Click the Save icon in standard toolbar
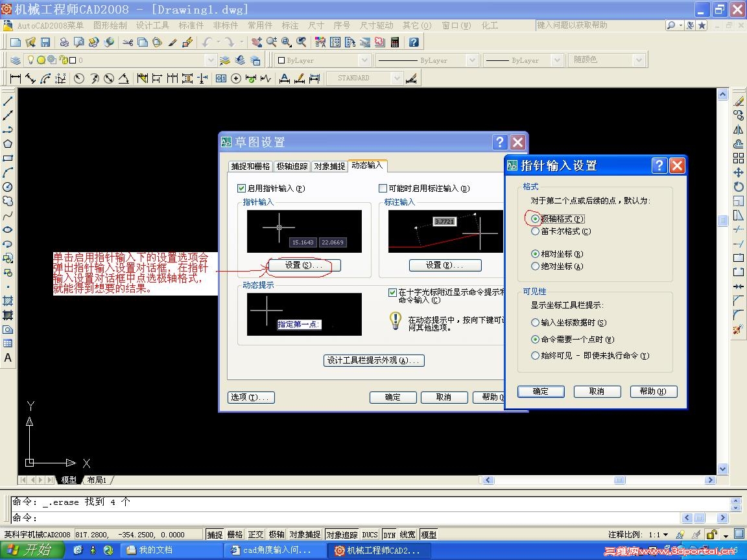The height and width of the screenshot is (560, 747). point(45,42)
